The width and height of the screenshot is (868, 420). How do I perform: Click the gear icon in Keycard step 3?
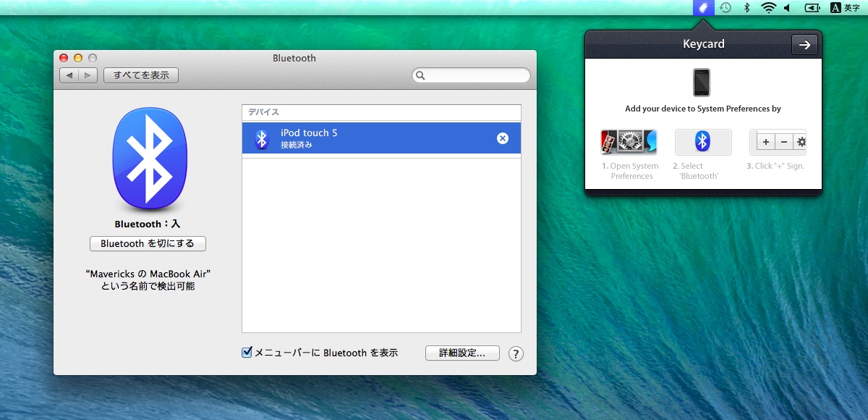(x=800, y=143)
